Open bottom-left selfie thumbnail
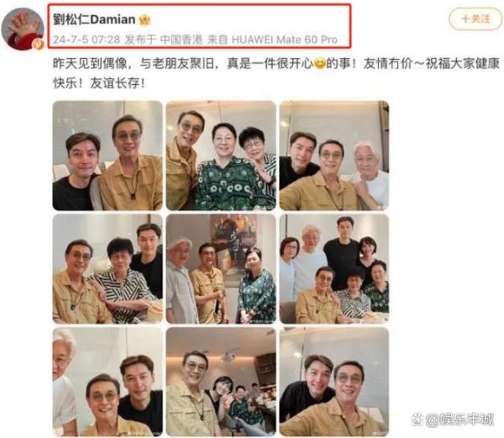The height and width of the screenshot is (438, 504). (108, 382)
